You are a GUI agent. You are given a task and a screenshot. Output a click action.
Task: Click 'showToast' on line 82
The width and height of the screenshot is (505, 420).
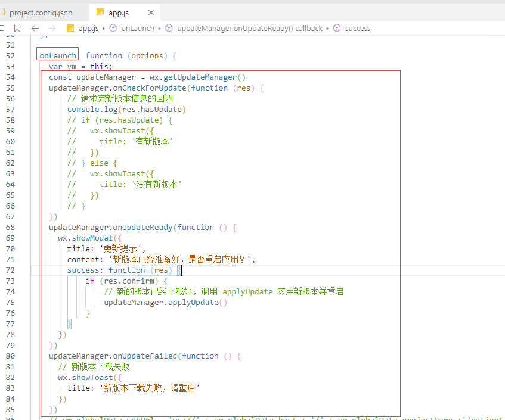[x=92, y=378]
